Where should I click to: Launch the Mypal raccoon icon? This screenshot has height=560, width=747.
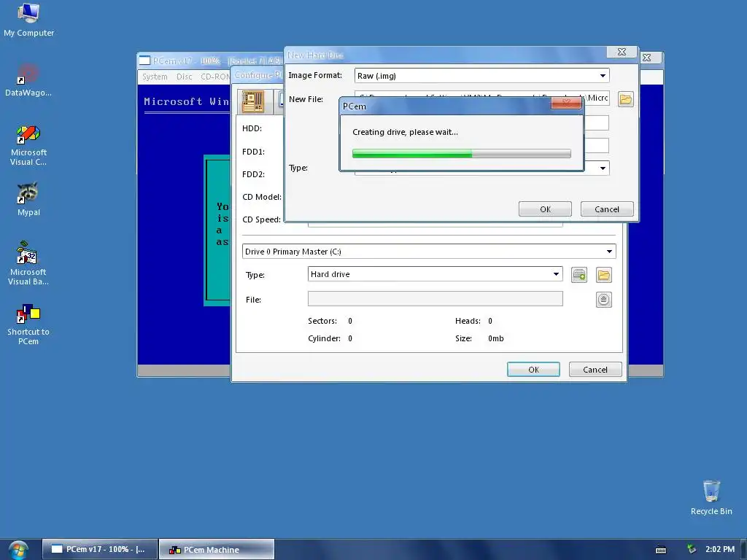(28, 199)
